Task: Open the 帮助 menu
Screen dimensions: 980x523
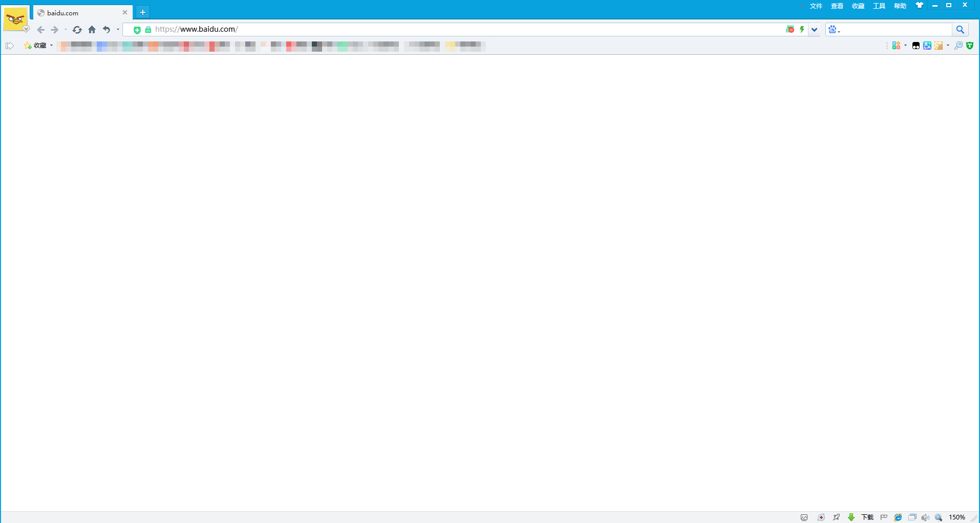Action: 900,6
